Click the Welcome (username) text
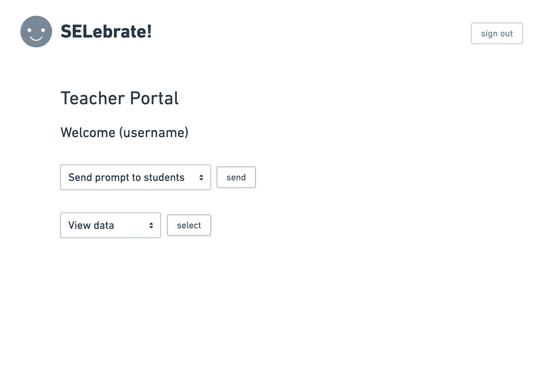 [x=124, y=132]
